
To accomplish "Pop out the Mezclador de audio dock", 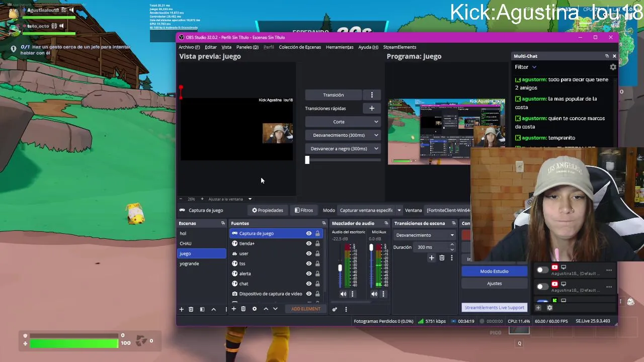I will coord(386,223).
